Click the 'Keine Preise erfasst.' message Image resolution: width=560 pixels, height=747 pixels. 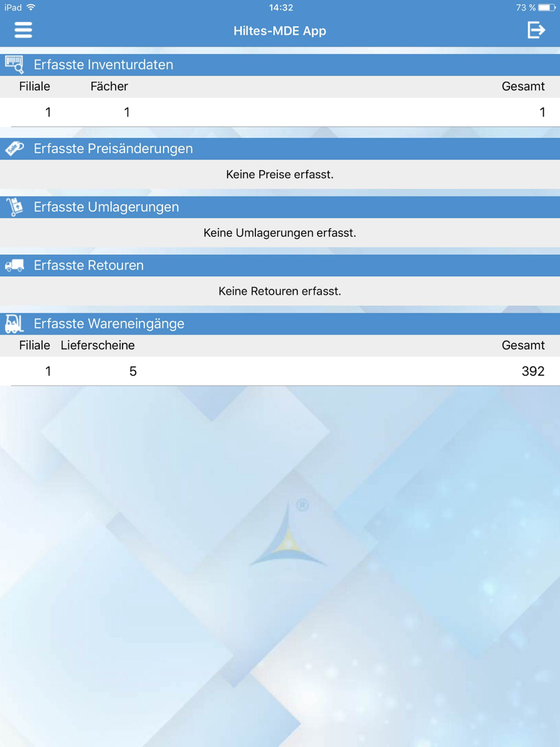280,175
